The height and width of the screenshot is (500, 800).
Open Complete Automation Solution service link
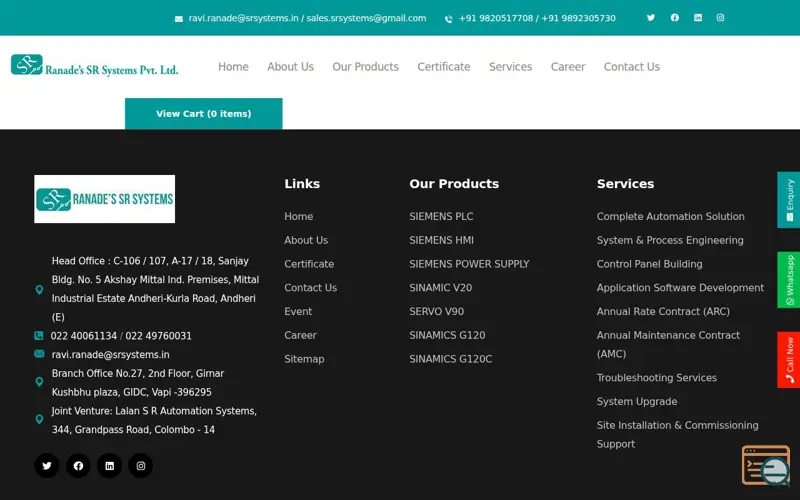click(x=670, y=216)
